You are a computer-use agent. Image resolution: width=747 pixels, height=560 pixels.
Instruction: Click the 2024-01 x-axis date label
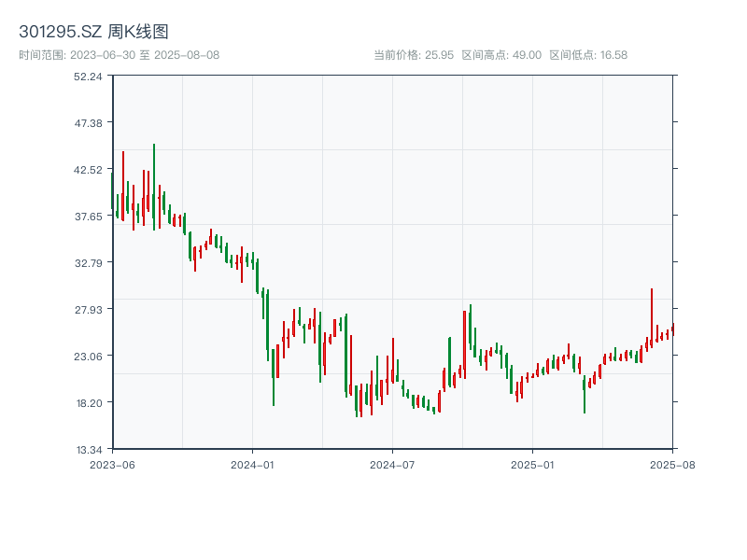[x=252, y=464]
